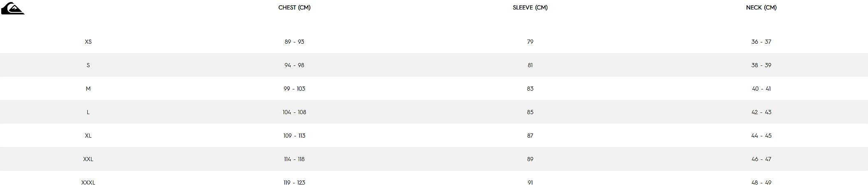This screenshot has width=868, height=192.
Task: Click chest value 89 - 93
Action: 294,42
